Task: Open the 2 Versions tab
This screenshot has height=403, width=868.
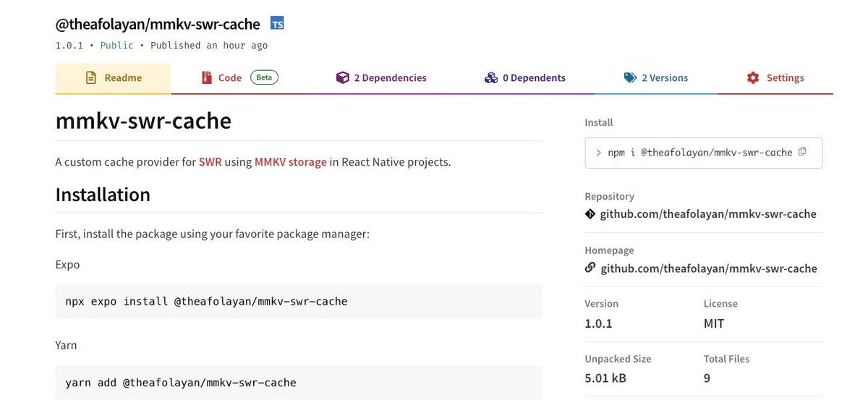Action: (x=656, y=78)
